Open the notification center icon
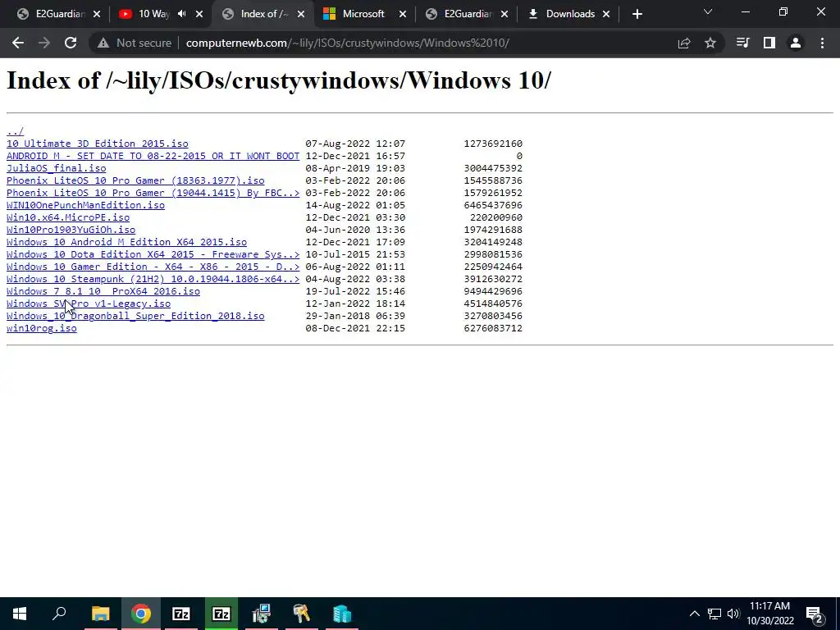The height and width of the screenshot is (630, 840). point(815,614)
